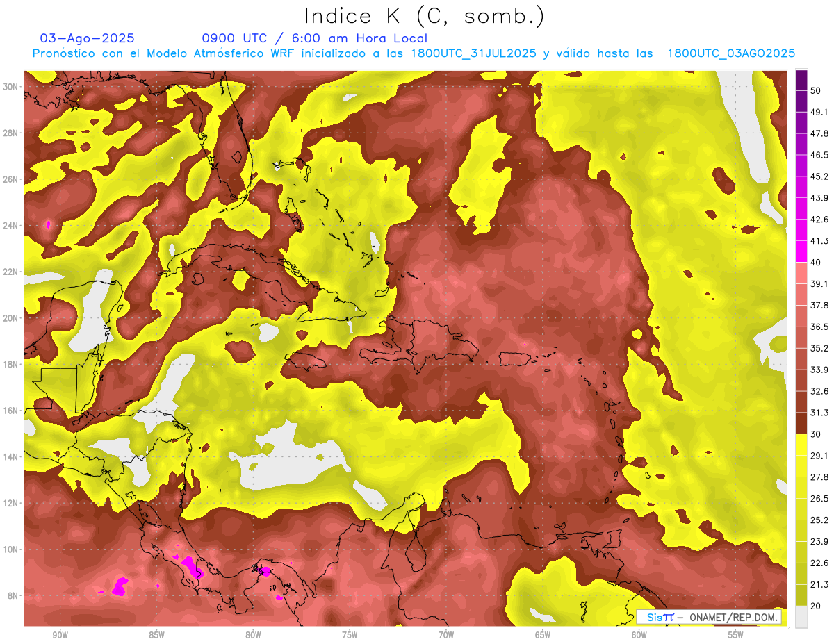Click the colorbar value "45.2"
Image resolution: width=834 pixels, height=644 pixels.
(x=819, y=176)
